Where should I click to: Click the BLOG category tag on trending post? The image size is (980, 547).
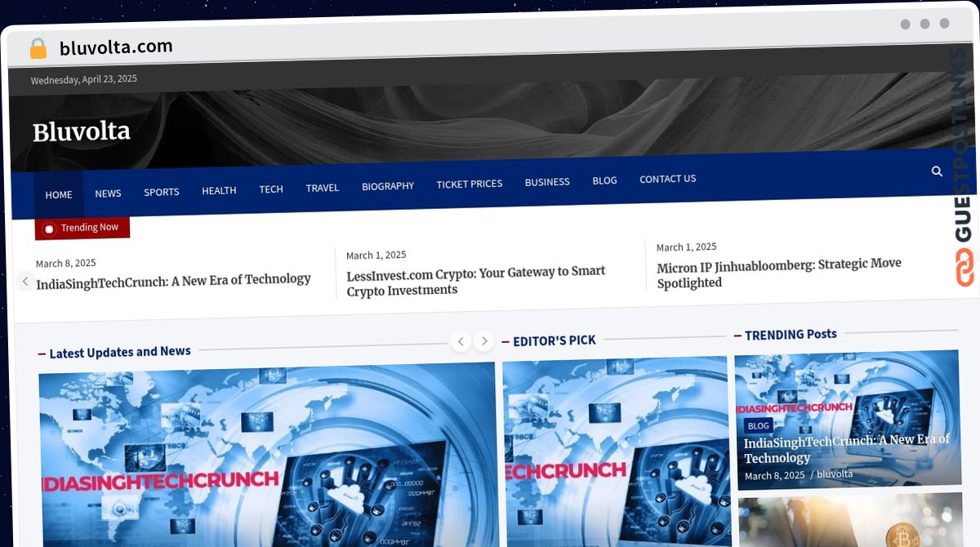pyautogui.click(x=758, y=425)
